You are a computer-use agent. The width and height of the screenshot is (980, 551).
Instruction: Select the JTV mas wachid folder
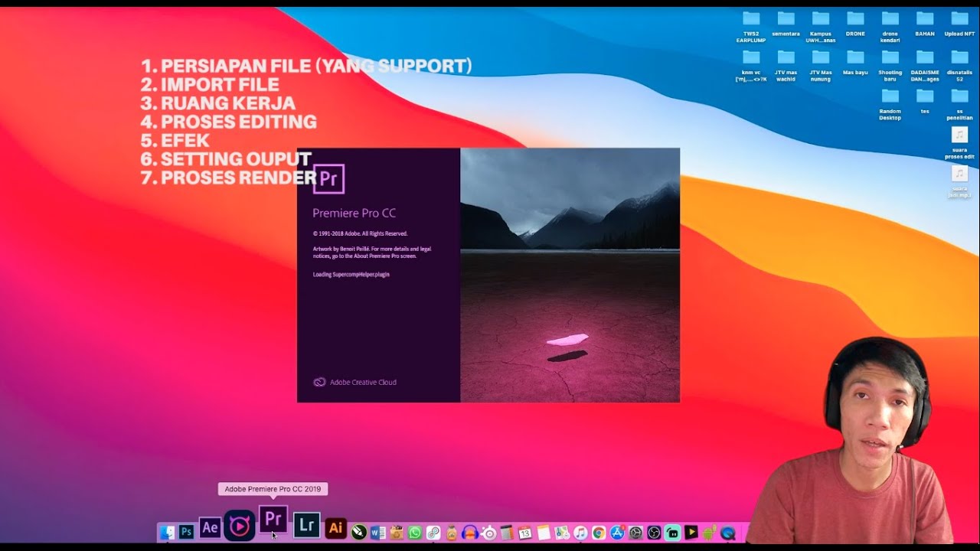pos(786,65)
